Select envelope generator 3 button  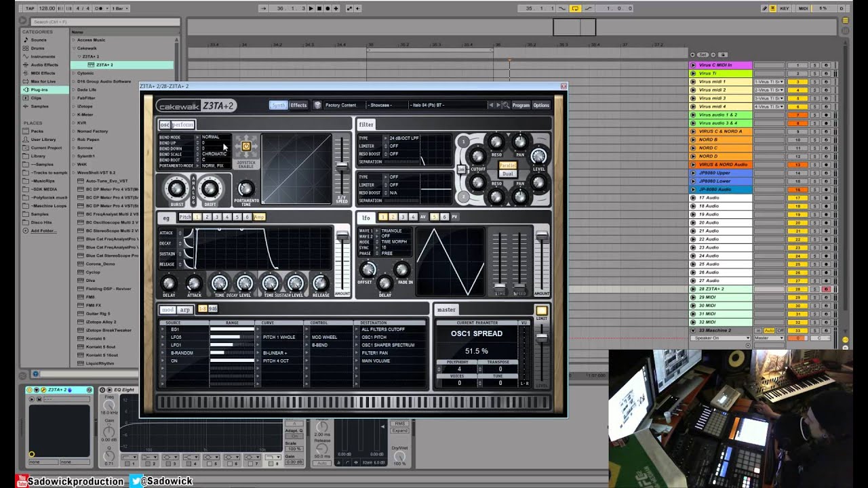click(x=217, y=217)
